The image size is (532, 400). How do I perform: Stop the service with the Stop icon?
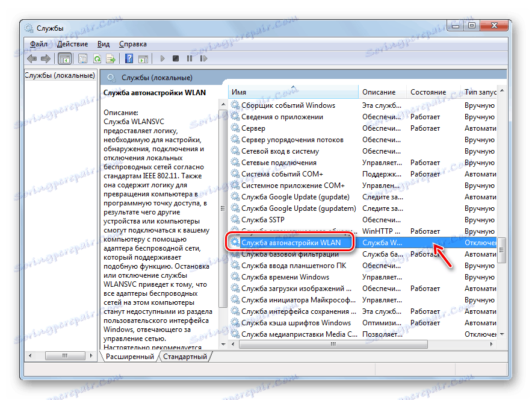tap(176, 59)
